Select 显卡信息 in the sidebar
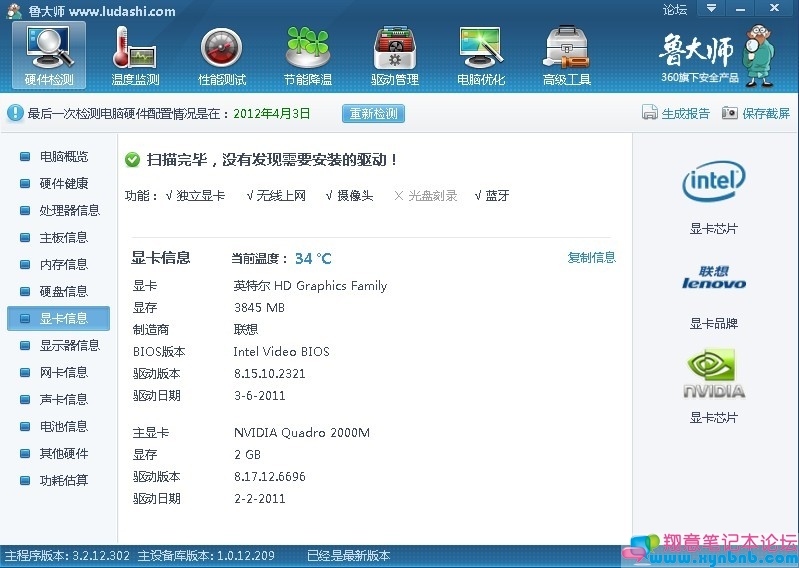Viewport: 799px width, 568px height. click(x=58, y=318)
